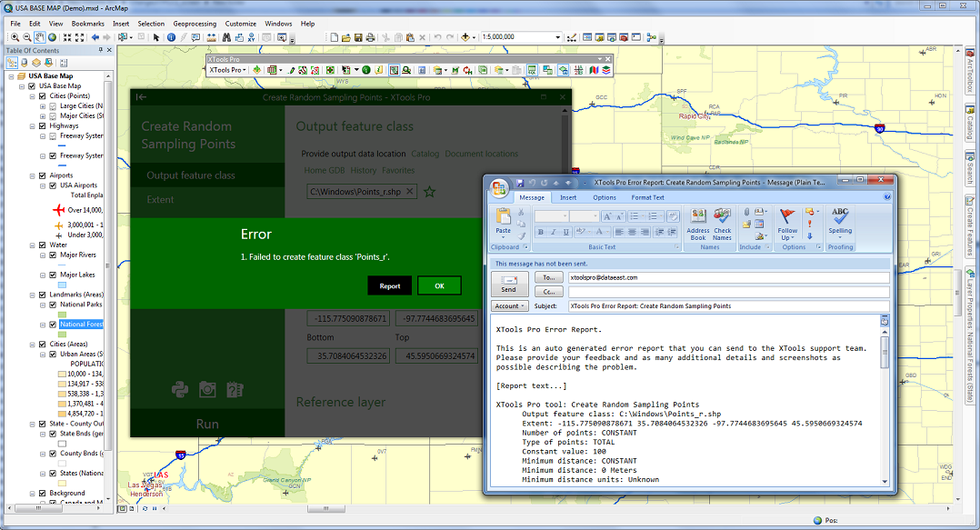Activate the Pan hand tool
980x530 pixels.
pos(39,37)
